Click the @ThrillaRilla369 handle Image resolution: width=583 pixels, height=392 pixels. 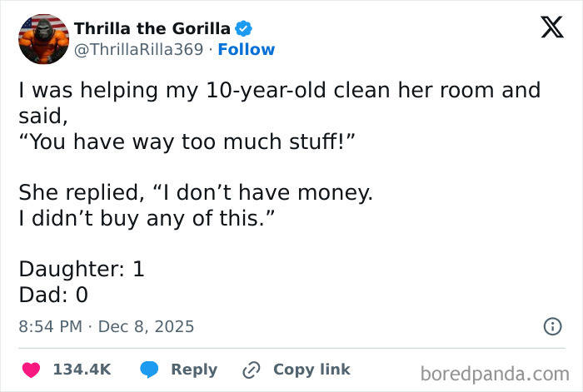click(x=139, y=50)
